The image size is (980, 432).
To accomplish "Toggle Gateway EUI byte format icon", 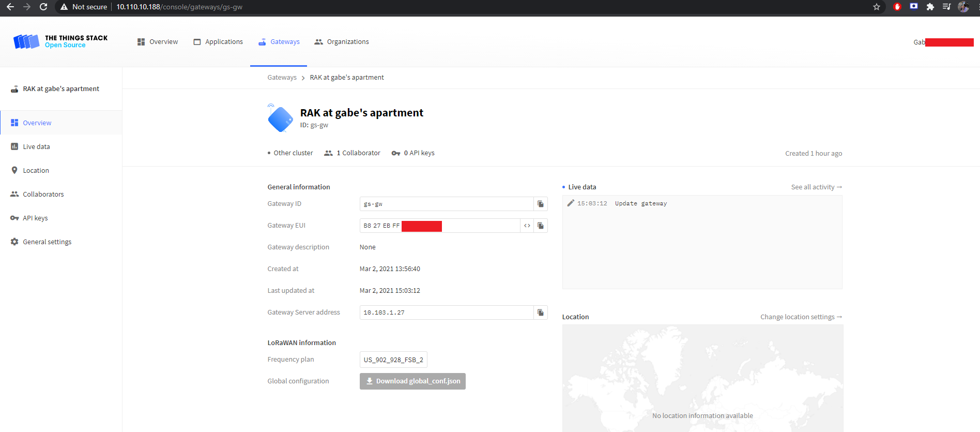I will pyautogui.click(x=527, y=226).
